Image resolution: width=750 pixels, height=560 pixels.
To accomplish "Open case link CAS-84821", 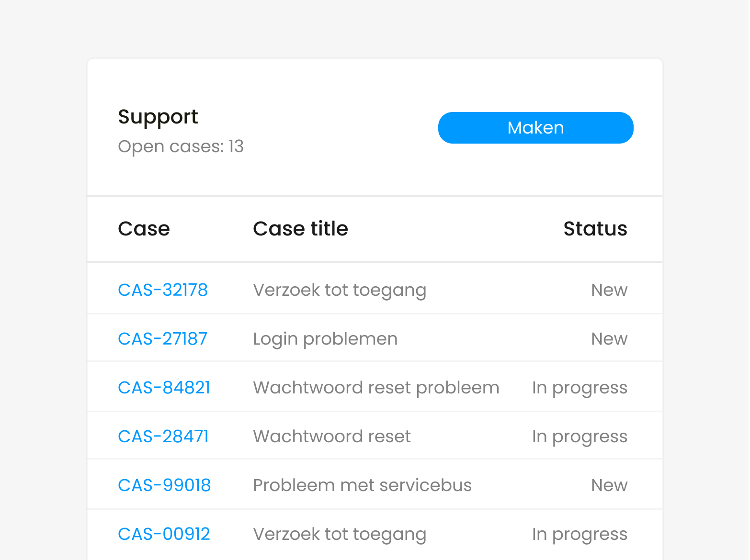I will 164,388.
